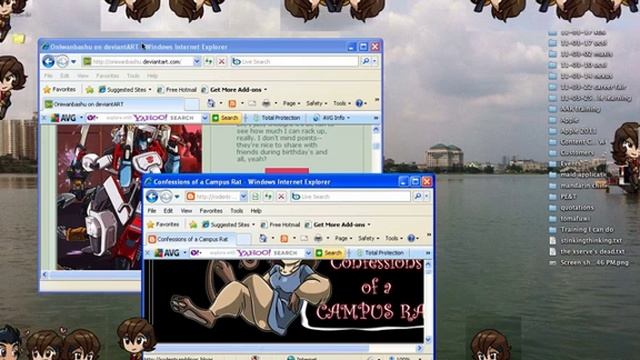Go back in Campus Rat window
Viewport: 640px width, 360px height.
(152, 196)
